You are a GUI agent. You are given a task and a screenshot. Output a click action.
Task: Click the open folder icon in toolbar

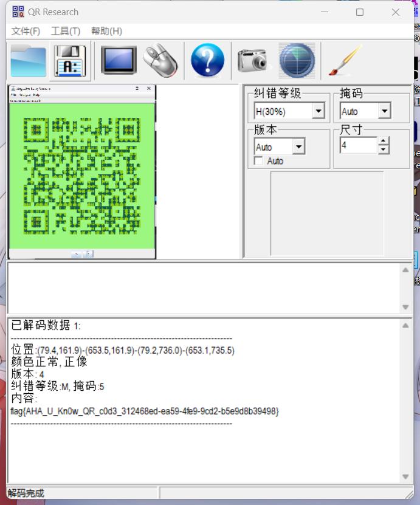tap(28, 61)
